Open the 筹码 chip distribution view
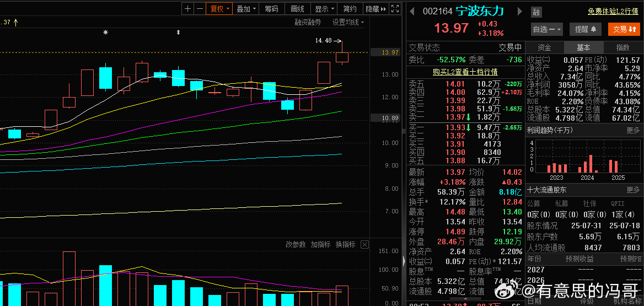 coord(271,9)
